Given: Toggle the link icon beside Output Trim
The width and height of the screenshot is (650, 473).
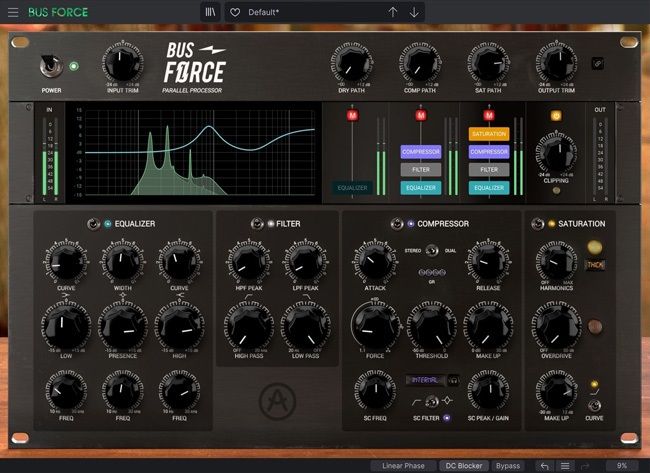Looking at the screenshot, I should (x=597, y=63).
